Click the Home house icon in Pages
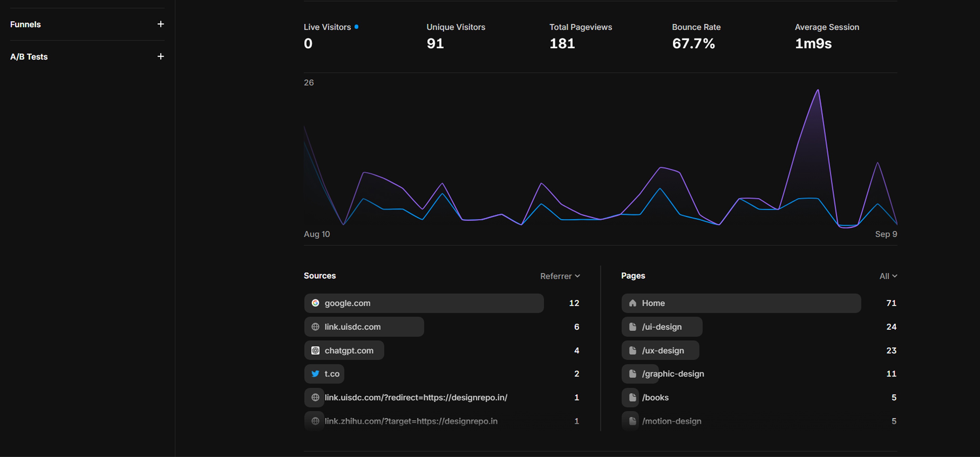This screenshot has width=980, height=457. (632, 303)
